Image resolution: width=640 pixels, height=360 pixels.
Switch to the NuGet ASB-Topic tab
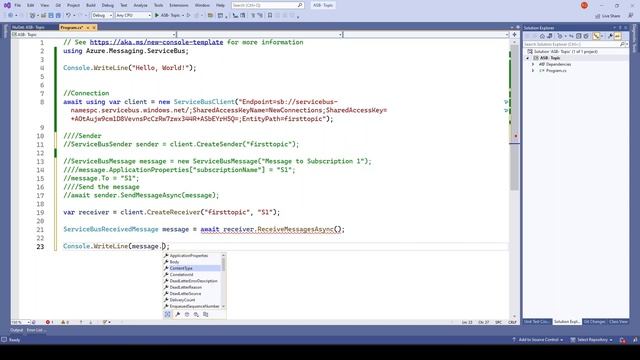[x=29, y=27]
